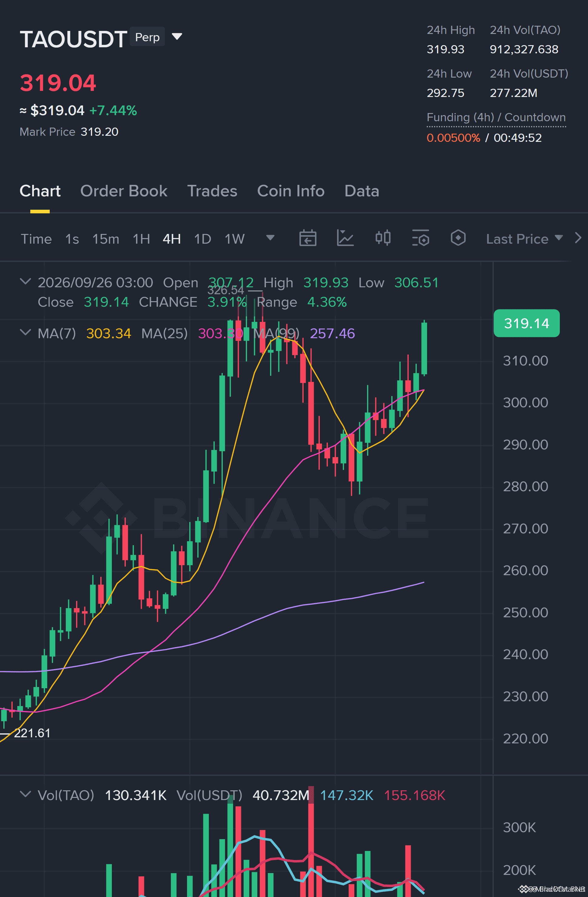Open the line chart indicators icon
This screenshot has width=588, height=897.
(x=345, y=238)
